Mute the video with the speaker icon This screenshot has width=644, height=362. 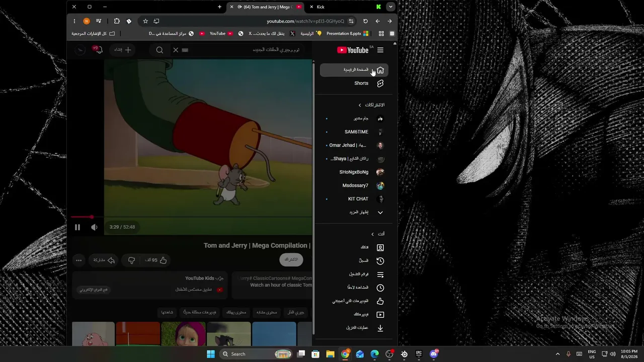click(x=94, y=227)
